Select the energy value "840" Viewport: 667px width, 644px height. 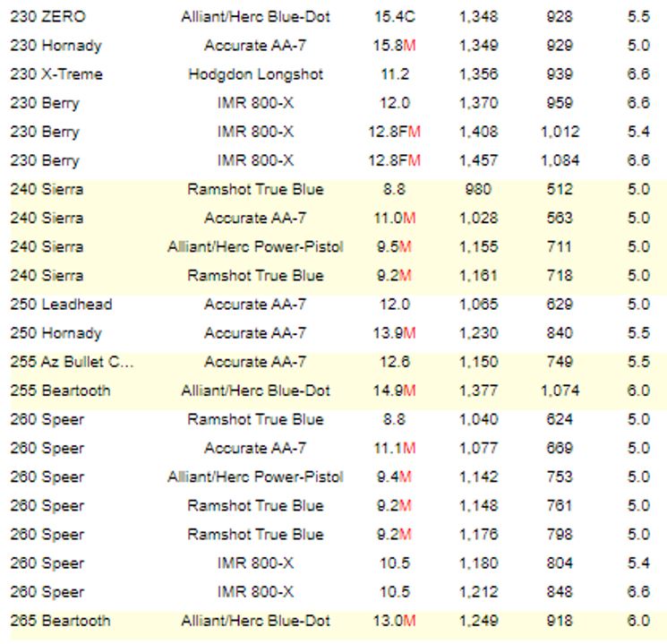click(x=560, y=333)
